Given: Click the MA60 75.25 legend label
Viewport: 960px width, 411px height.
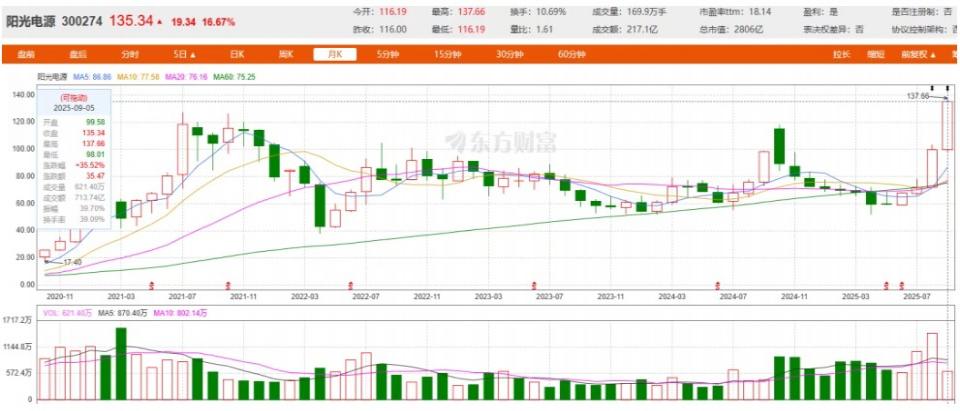Looking at the screenshot, I should point(235,77).
